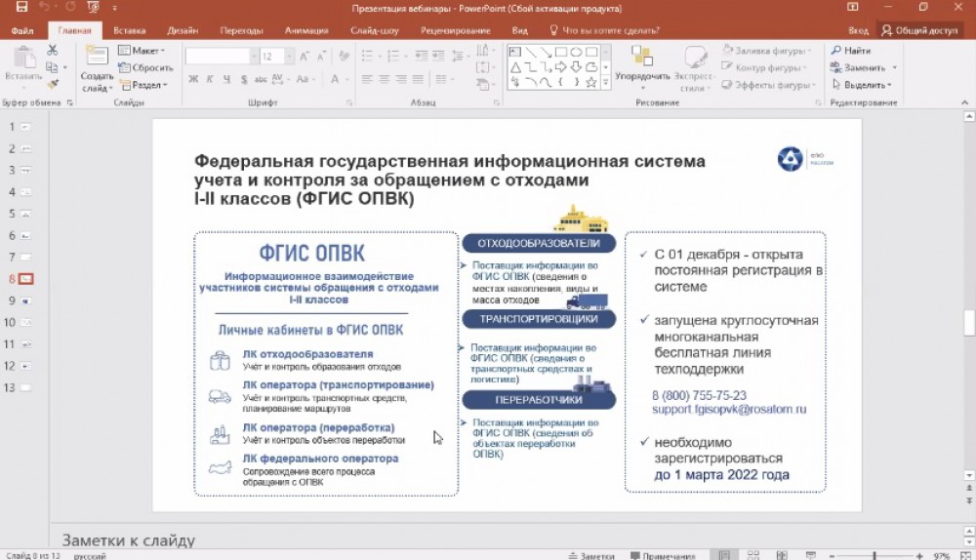The height and width of the screenshot is (560, 976).
Task: Open the font size 12 dropdown
Action: (290, 57)
